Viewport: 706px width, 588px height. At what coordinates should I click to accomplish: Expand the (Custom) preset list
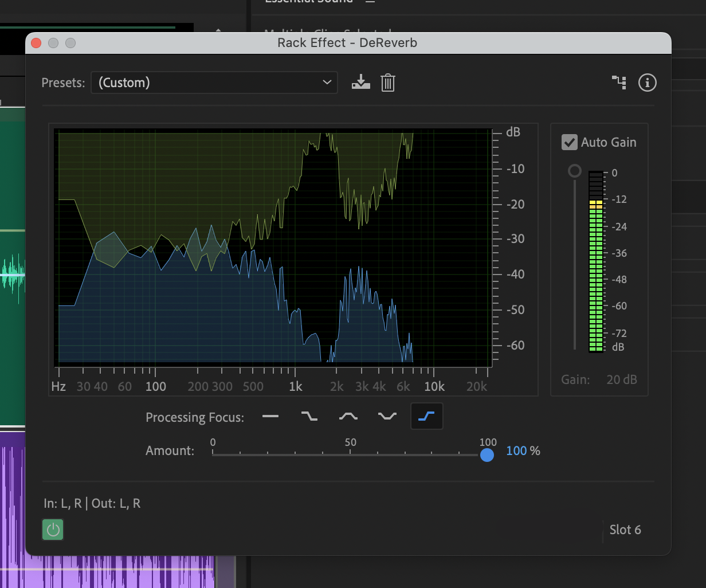tap(214, 83)
